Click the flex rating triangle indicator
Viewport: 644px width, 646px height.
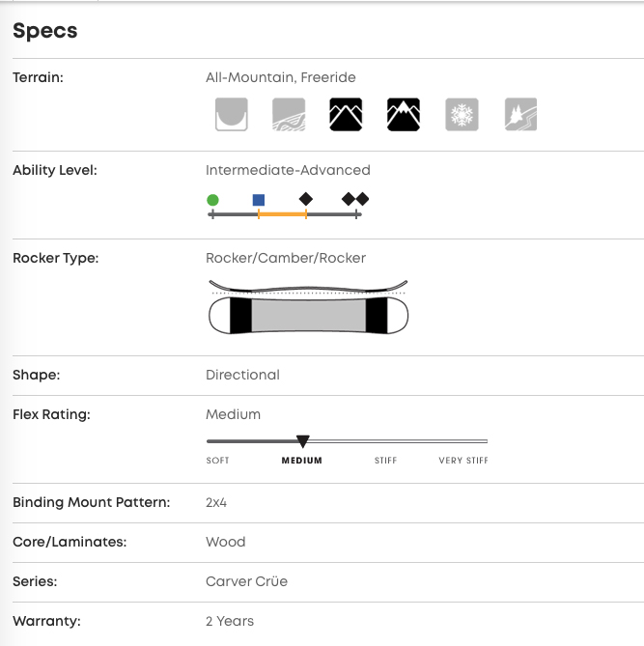[302, 441]
